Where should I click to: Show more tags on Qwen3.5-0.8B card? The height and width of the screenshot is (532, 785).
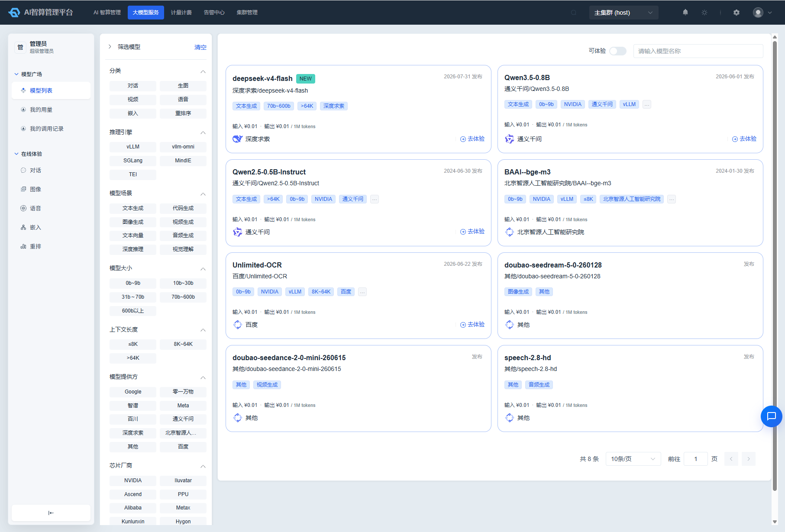point(647,104)
